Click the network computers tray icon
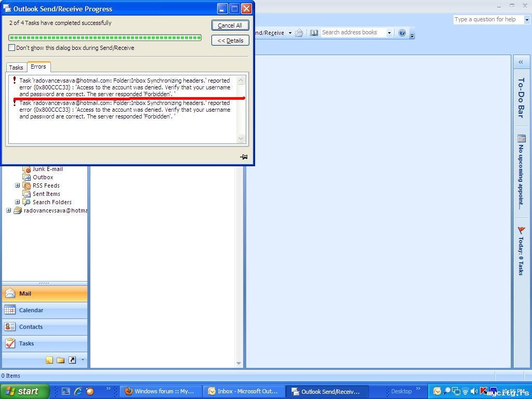532x399 pixels. tap(456, 391)
